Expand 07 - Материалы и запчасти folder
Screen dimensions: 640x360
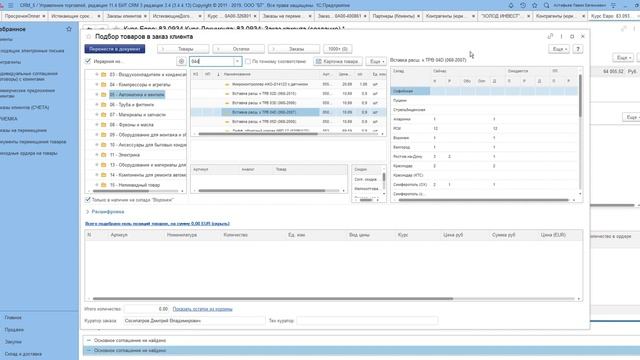97,115
